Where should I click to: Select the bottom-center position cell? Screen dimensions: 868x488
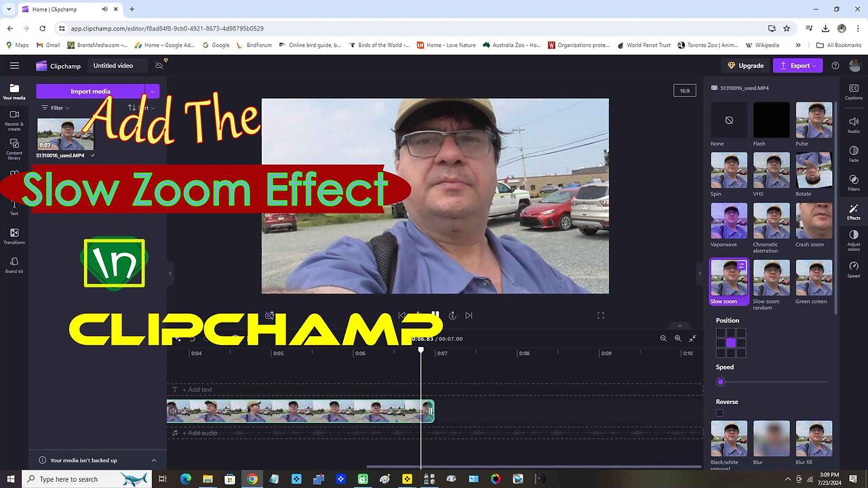coord(730,353)
